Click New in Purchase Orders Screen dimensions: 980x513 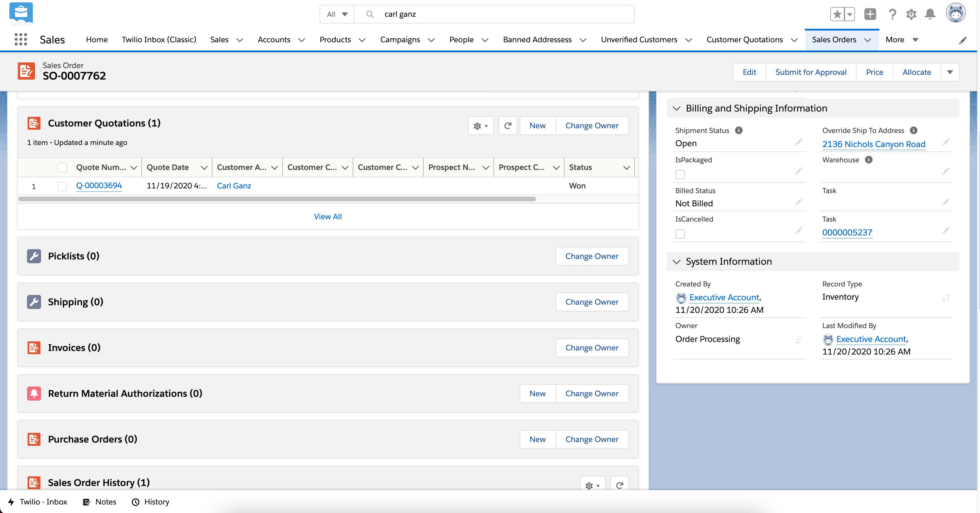[x=538, y=440]
